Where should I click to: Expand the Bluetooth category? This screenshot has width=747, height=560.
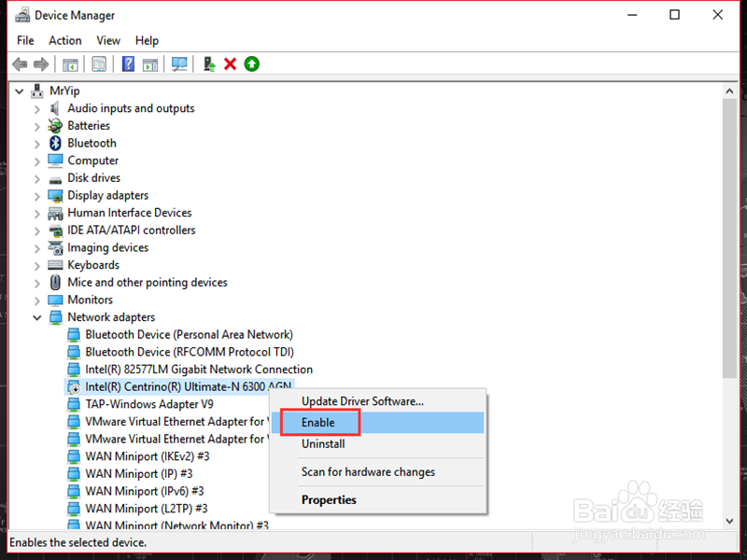point(37,144)
